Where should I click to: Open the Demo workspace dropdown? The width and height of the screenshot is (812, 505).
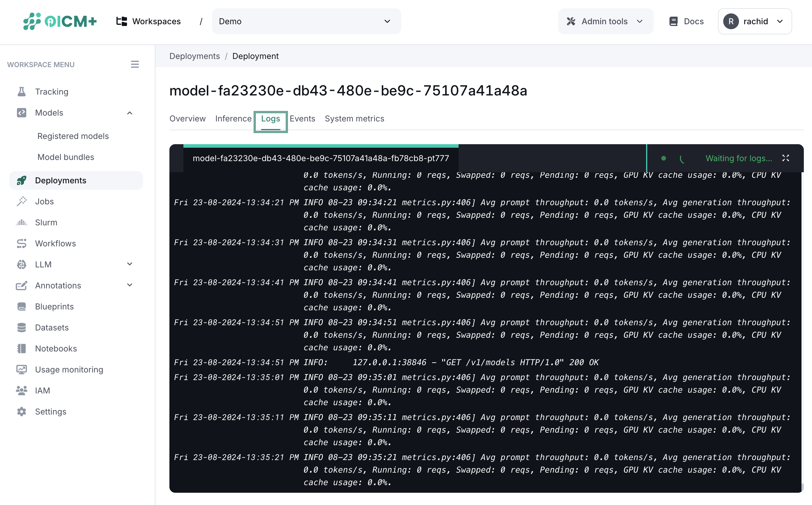(306, 21)
